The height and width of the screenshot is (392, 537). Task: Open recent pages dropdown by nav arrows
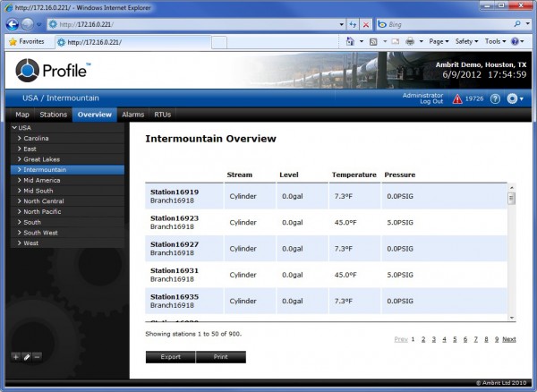click(x=39, y=25)
